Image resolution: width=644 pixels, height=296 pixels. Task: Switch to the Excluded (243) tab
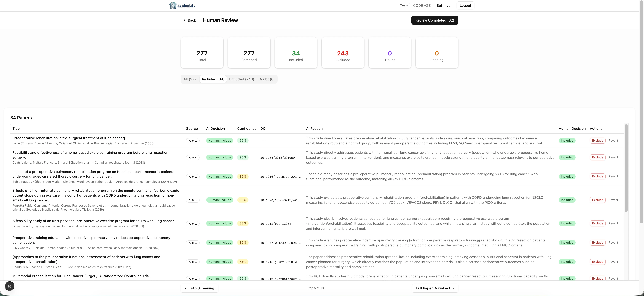point(241,79)
